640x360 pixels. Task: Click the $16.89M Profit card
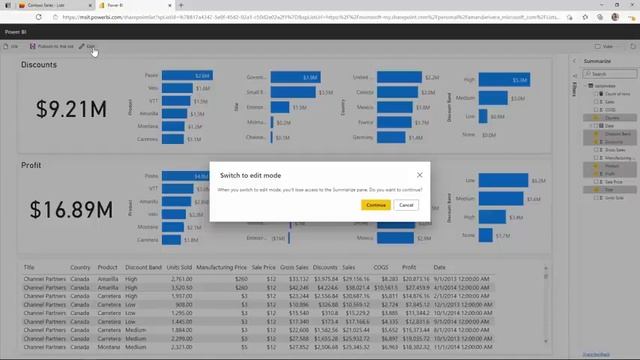pyautogui.click(x=71, y=210)
